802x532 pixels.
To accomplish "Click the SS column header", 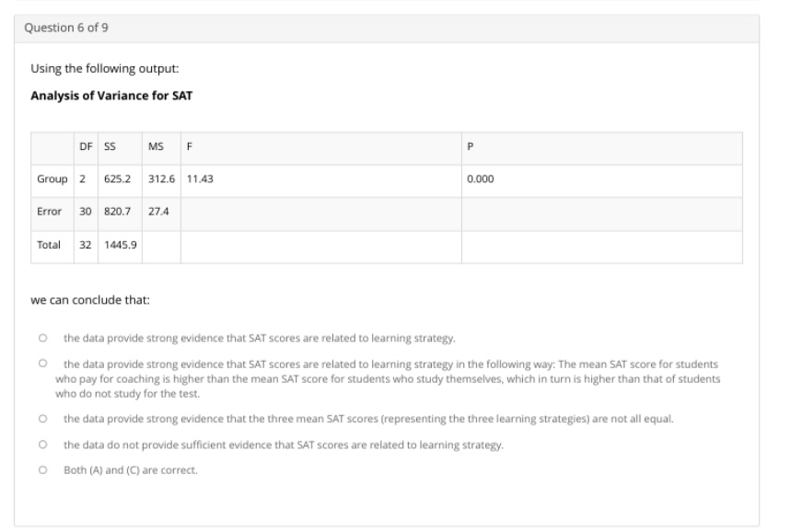I will (x=110, y=146).
